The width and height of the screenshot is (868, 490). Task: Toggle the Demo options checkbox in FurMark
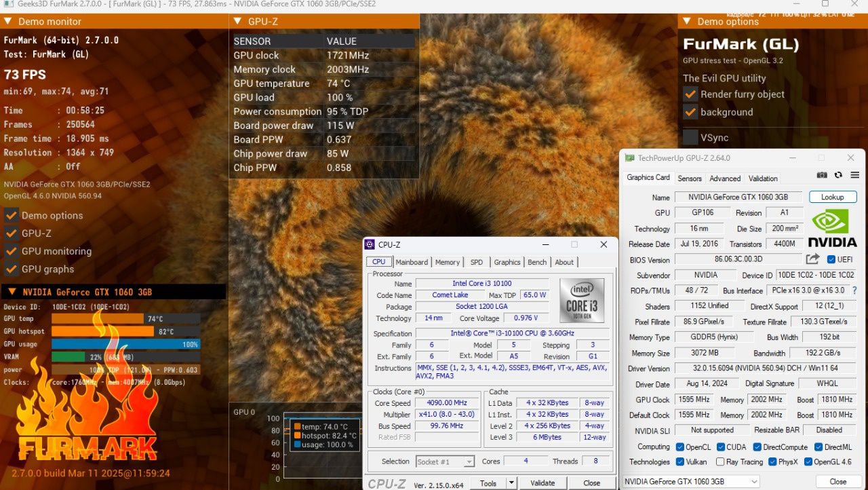12,216
